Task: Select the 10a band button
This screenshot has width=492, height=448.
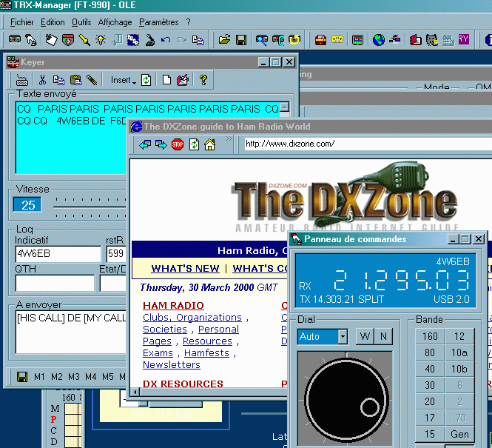Action: tap(459, 353)
